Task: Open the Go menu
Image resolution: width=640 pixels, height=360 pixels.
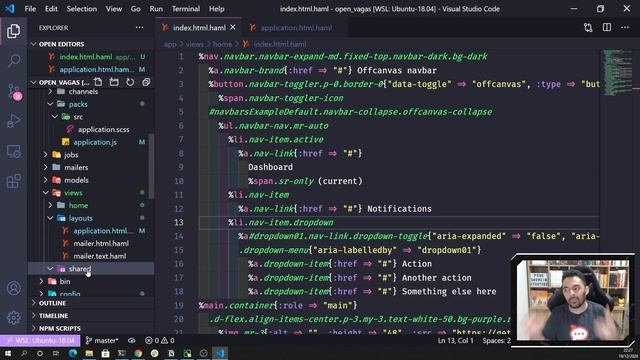Action: pos(136,9)
